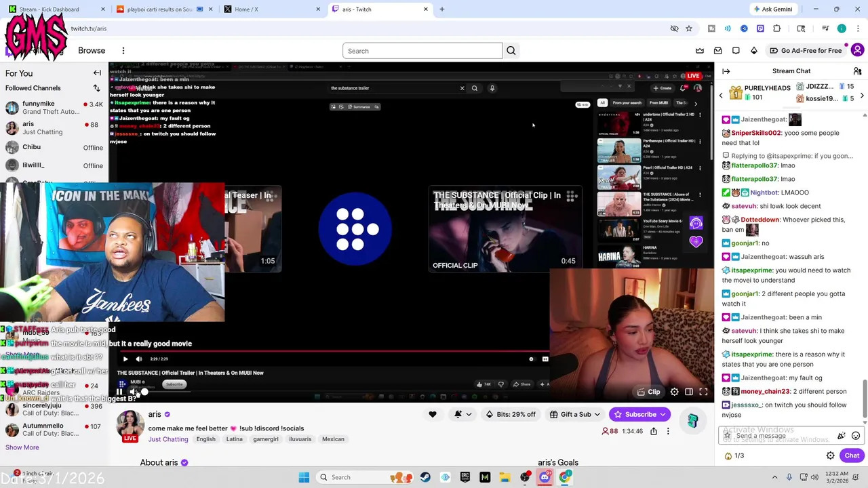Image resolution: width=868 pixels, height=488 pixels.
Task: Open Twitch player settings gear
Action: [x=674, y=392]
